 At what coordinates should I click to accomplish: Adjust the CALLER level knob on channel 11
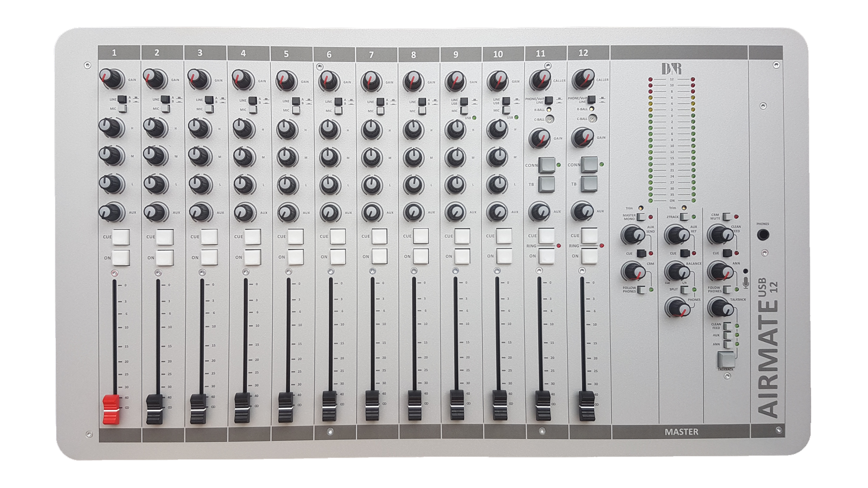click(x=541, y=80)
